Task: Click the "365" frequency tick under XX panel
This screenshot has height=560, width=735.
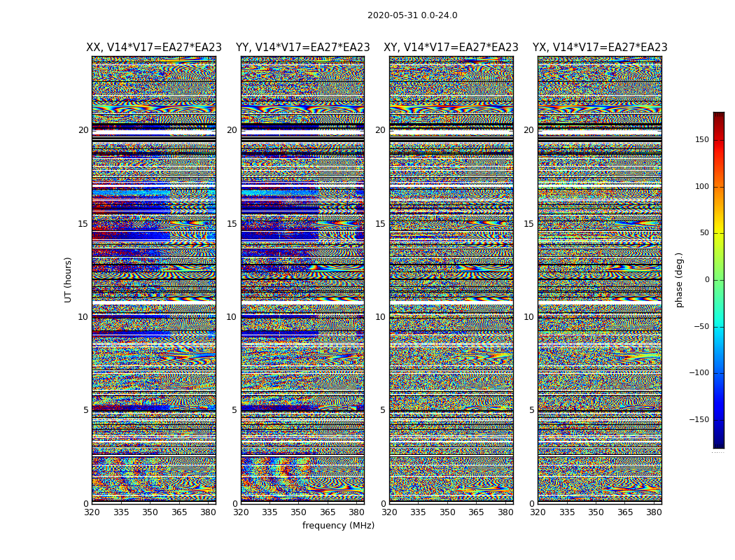Action: click(x=179, y=512)
